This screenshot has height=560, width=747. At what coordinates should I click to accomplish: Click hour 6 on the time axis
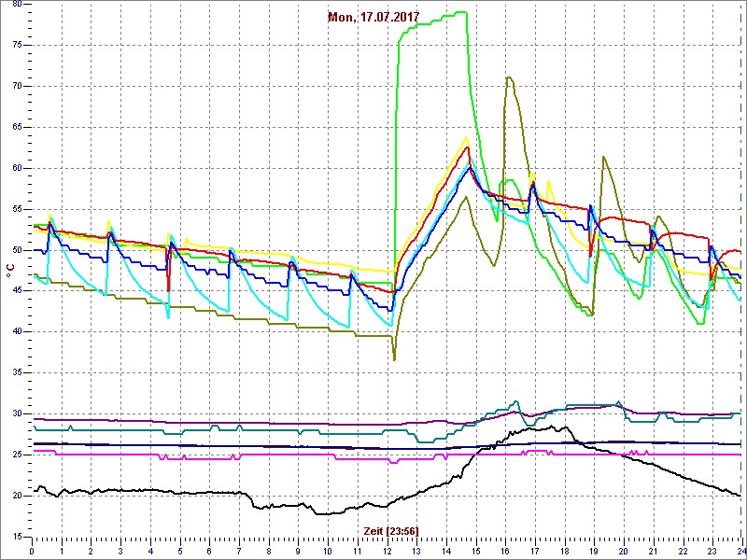(x=209, y=550)
